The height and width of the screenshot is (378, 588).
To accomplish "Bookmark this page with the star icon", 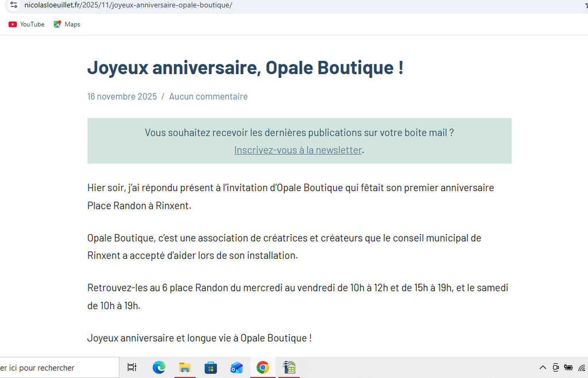I will point(585,5).
